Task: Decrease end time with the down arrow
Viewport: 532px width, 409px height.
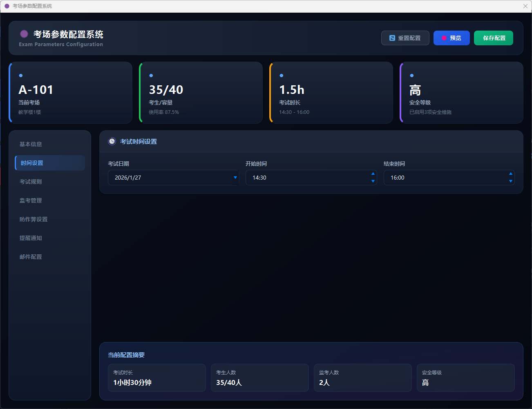Action: (x=510, y=181)
